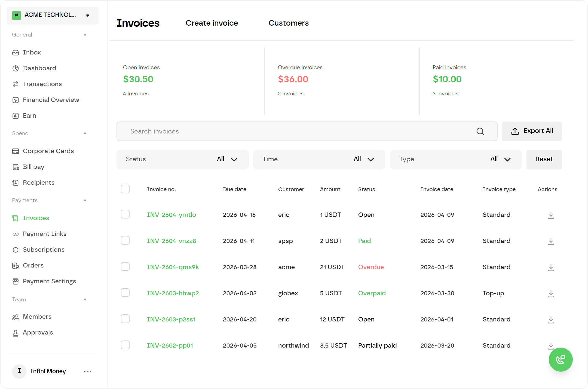Open the Subscriptions refresh icon

click(x=16, y=250)
